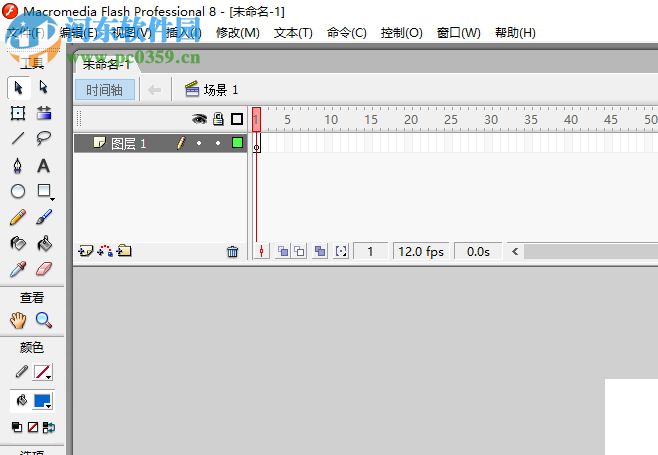The width and height of the screenshot is (658, 455).
Task: Click the Swap Colors button
Action: click(49, 427)
